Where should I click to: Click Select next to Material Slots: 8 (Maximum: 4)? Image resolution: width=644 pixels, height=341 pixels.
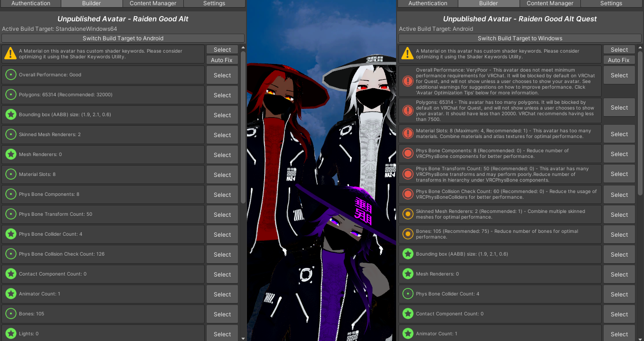tap(619, 134)
